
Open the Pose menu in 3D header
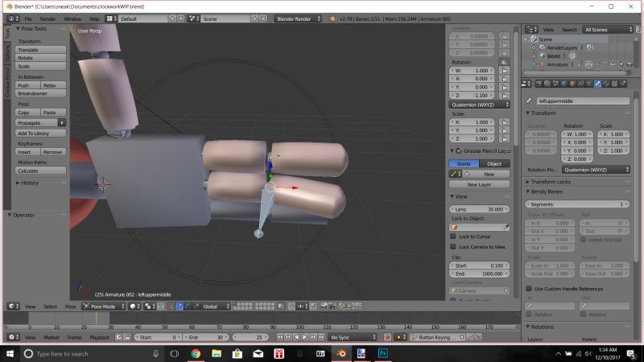coord(70,306)
